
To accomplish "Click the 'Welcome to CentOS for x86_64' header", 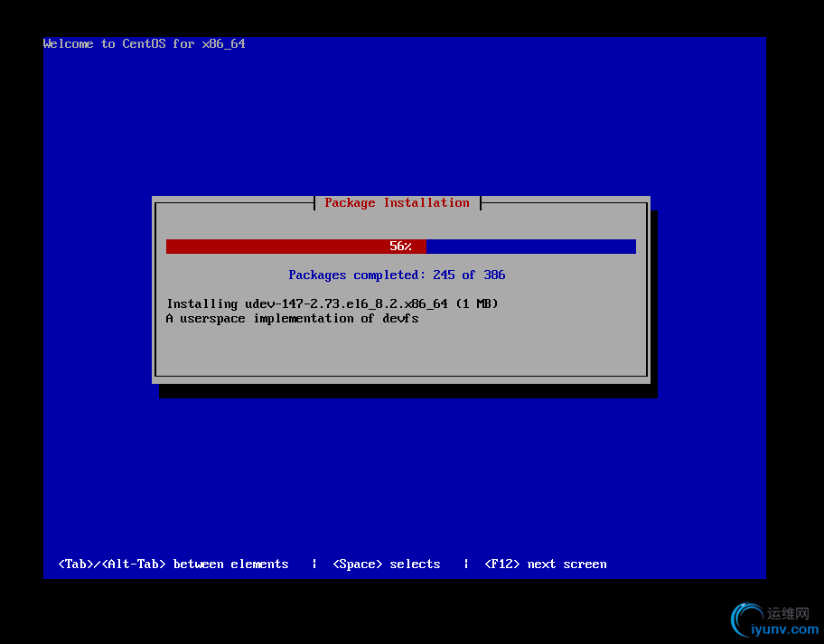I will click(x=144, y=43).
